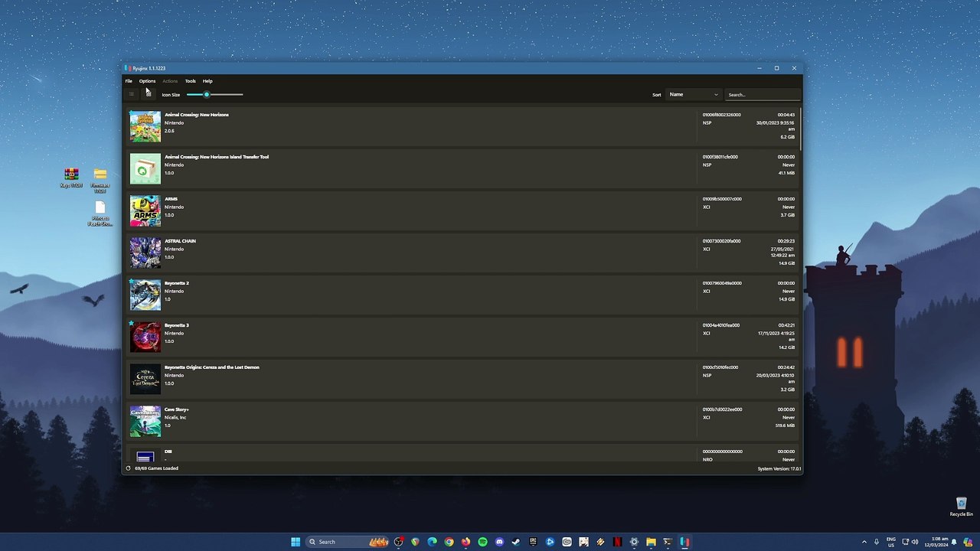This screenshot has height=551, width=980.
Task: Open the Windows Start menu
Action: (296, 542)
